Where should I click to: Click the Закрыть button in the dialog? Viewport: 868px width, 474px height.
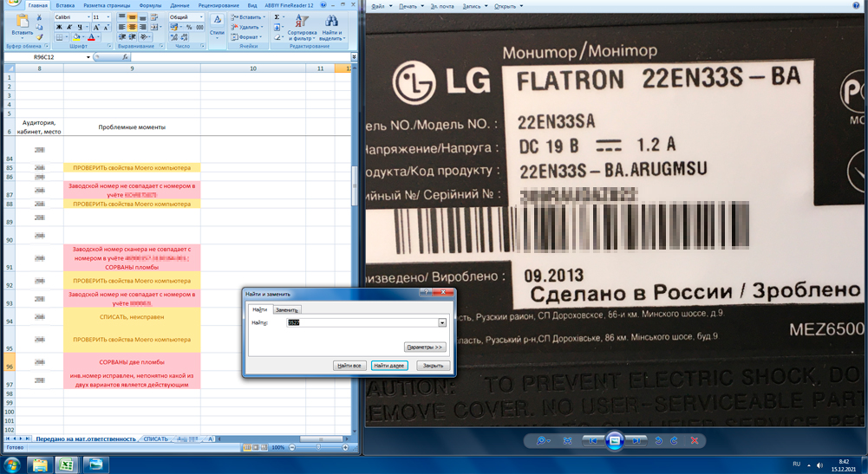pyautogui.click(x=433, y=366)
